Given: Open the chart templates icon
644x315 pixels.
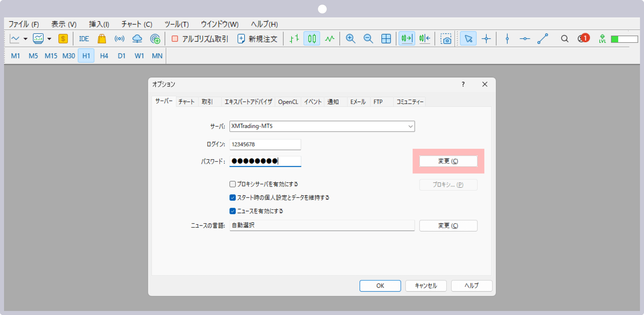Looking at the screenshot, I should [x=38, y=39].
